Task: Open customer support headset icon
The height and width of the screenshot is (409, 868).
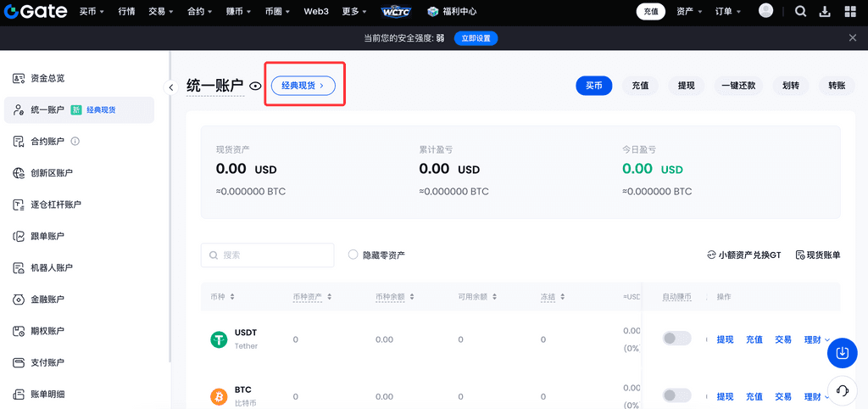Action: click(843, 390)
